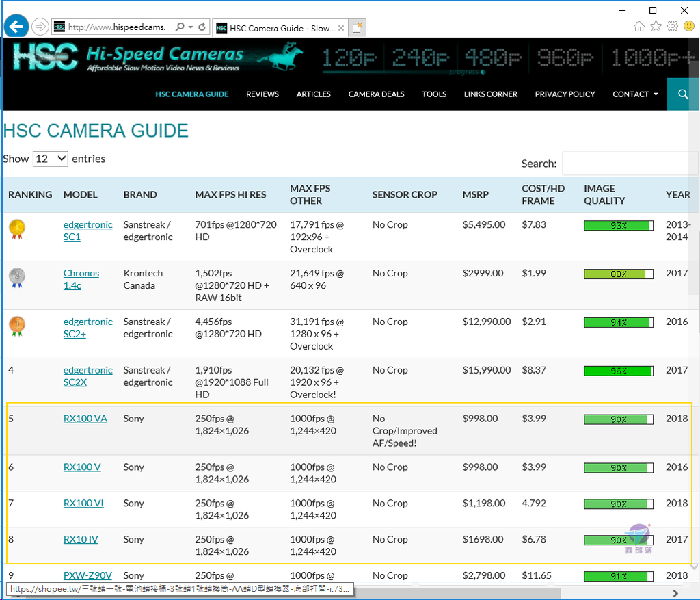Open the Privacy Policy menu item
The image size is (700, 600).
pos(565,94)
